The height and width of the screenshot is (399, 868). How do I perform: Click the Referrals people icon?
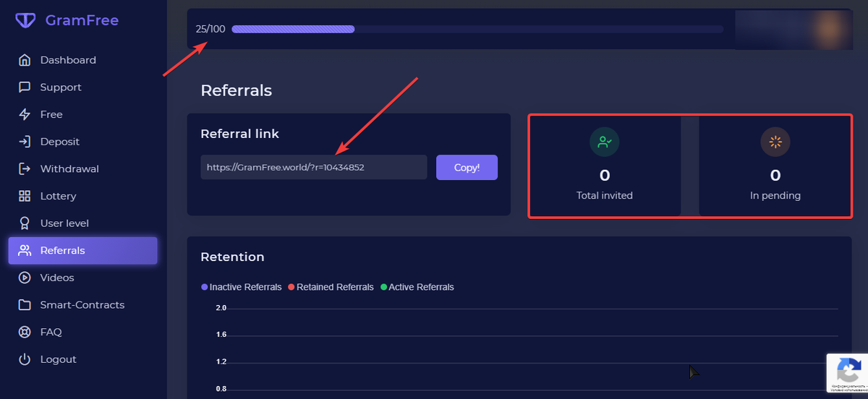(x=25, y=250)
